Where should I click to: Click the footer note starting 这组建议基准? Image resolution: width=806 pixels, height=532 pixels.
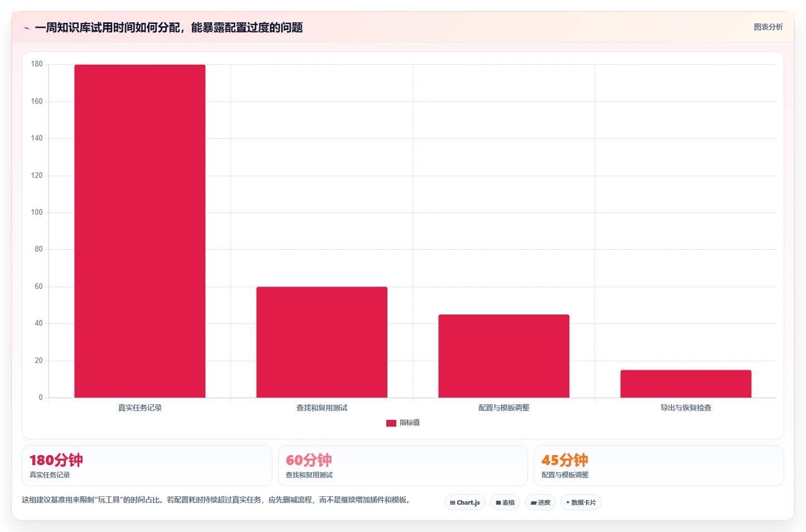pyautogui.click(x=217, y=500)
